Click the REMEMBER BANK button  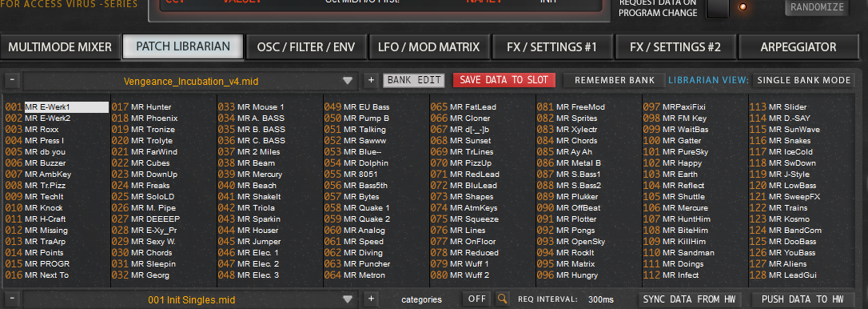(x=615, y=80)
